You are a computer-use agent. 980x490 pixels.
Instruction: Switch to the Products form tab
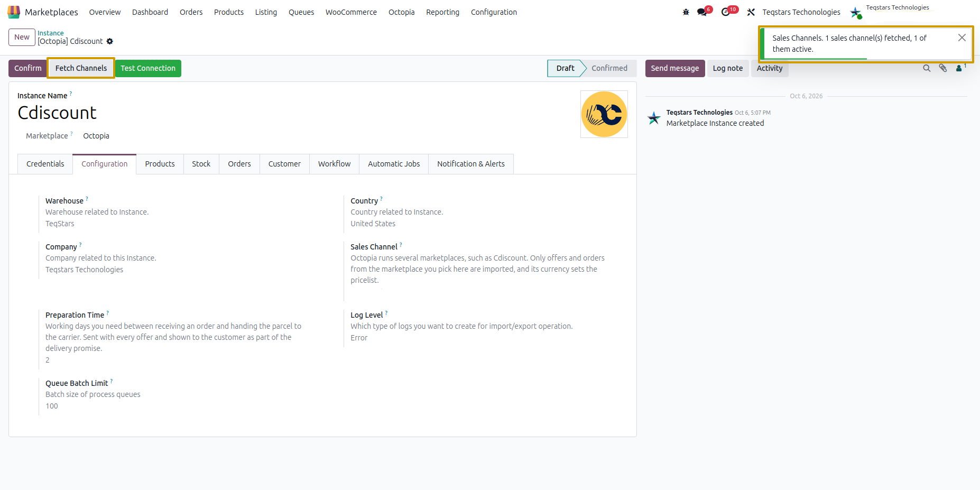click(x=160, y=164)
